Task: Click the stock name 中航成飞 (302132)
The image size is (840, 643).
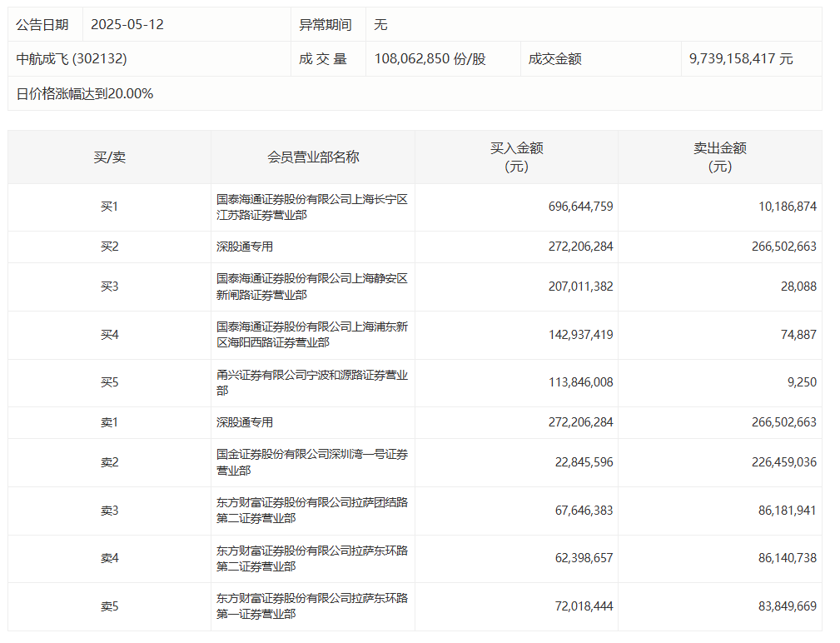Action: 72,59
